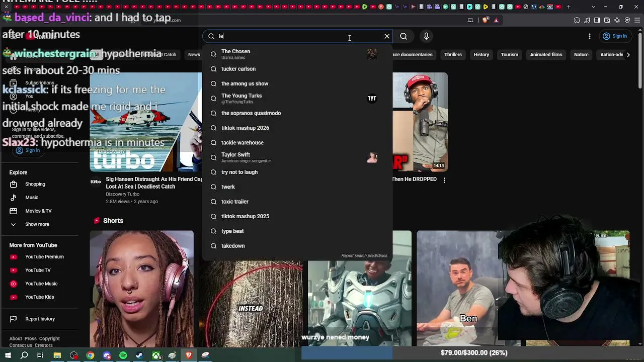Select the 'takedown' suggestion
The image size is (644, 362).
point(297,246)
